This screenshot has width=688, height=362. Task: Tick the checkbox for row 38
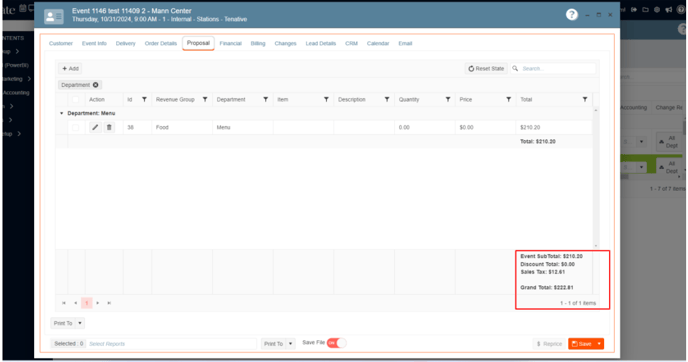pyautogui.click(x=75, y=127)
